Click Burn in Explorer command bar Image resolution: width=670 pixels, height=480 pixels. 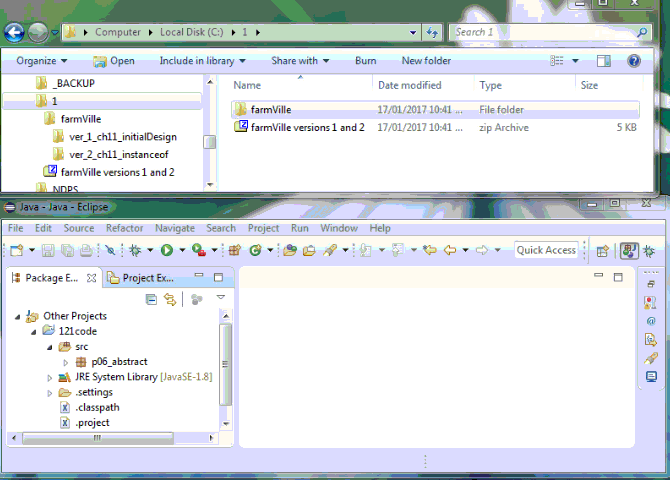[366, 61]
